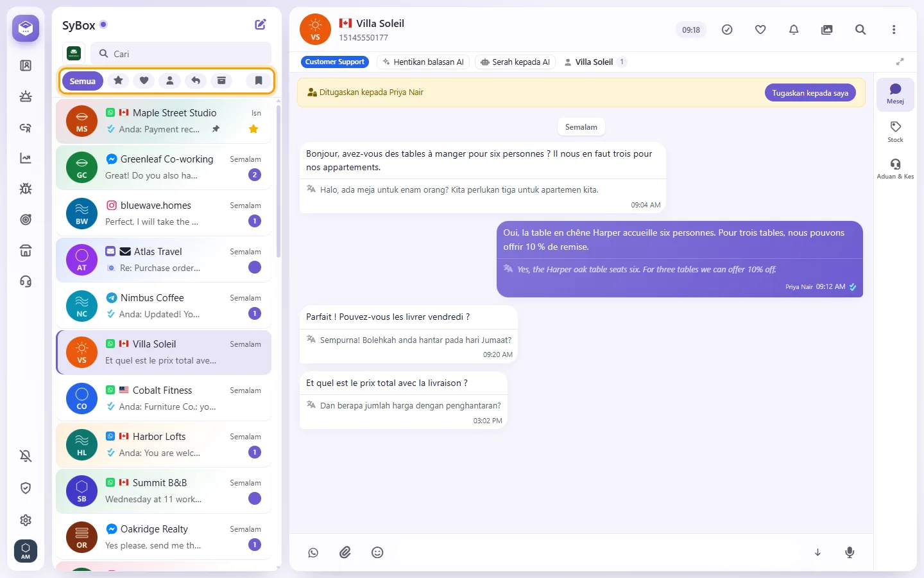Open Villa Soleil contact chip with count
This screenshot has height=578, width=924.
(x=594, y=62)
